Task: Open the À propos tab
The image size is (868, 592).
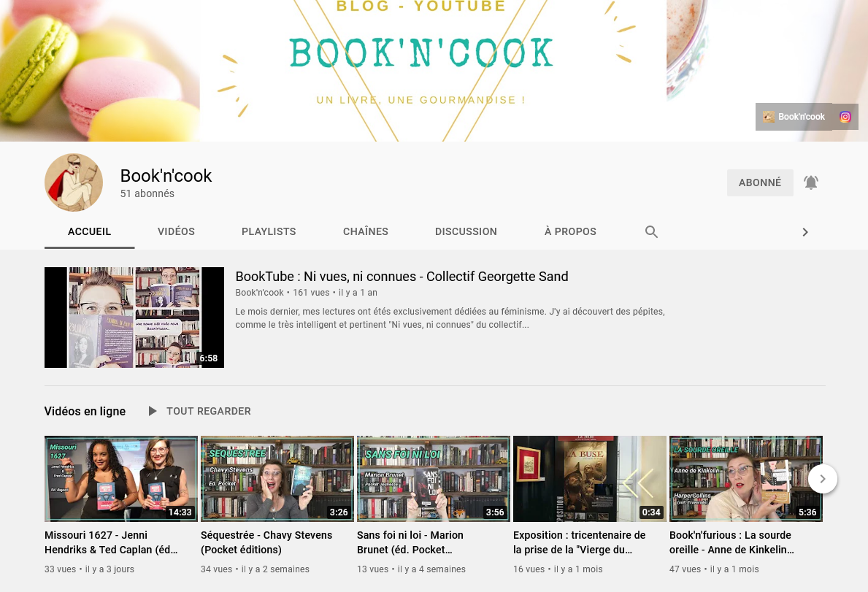Action: click(570, 231)
